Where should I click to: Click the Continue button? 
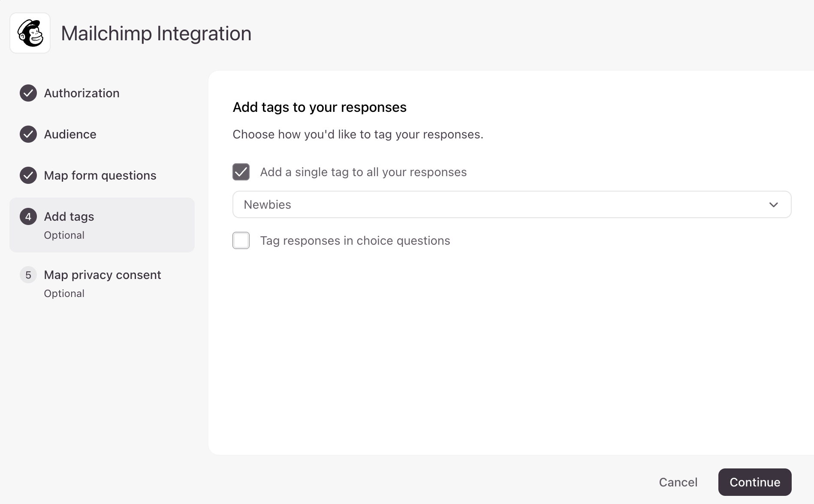tap(755, 482)
